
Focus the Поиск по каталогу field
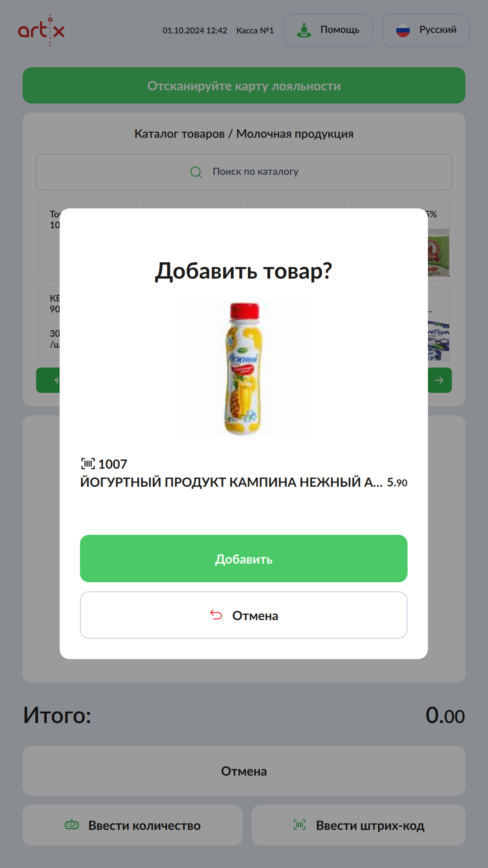(x=244, y=172)
